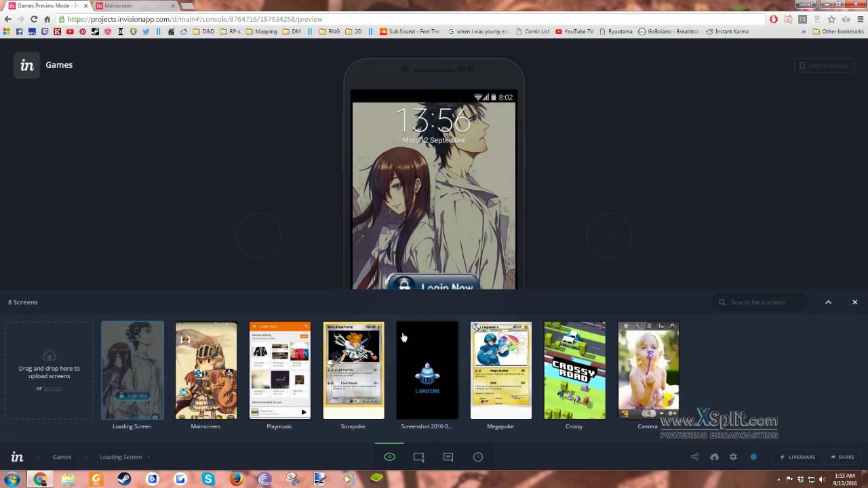Screen dimensions: 868x488
Task: Click the browse link in upload area
Action: tap(52, 388)
